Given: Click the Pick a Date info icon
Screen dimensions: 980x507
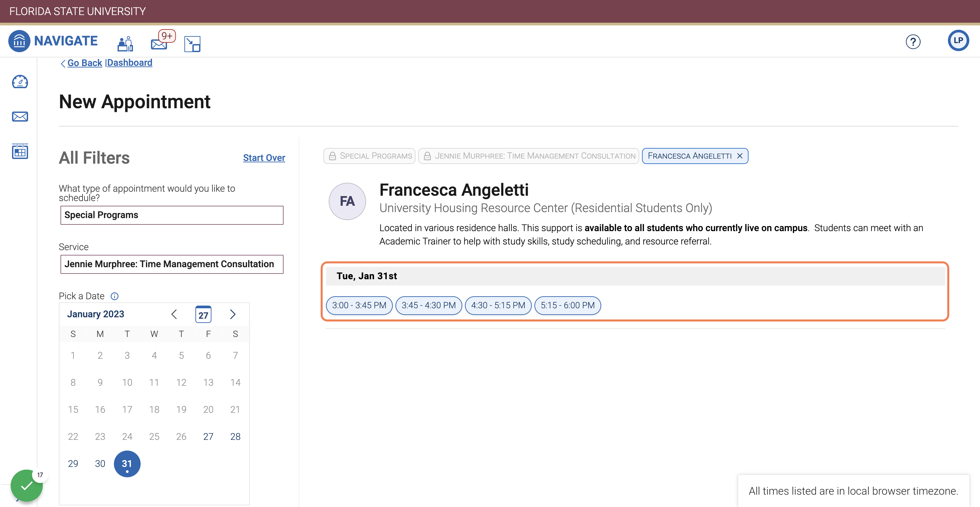Looking at the screenshot, I should [x=115, y=296].
